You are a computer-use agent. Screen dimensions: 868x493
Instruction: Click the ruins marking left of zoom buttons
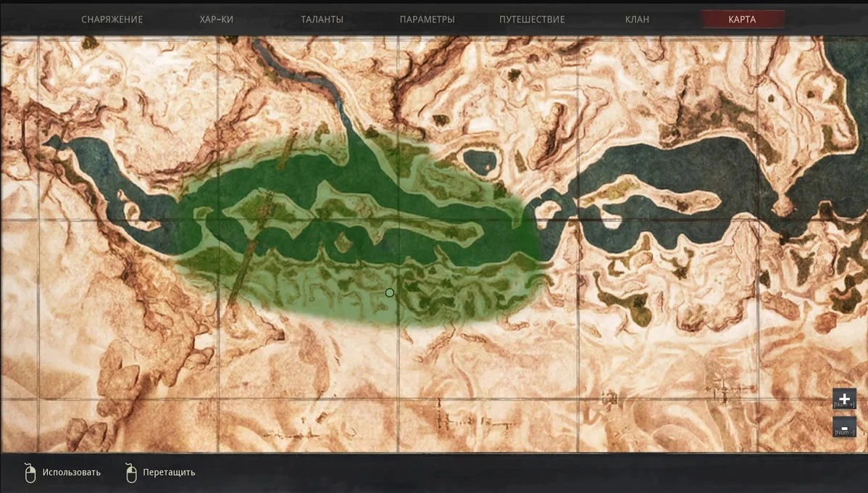(725, 383)
